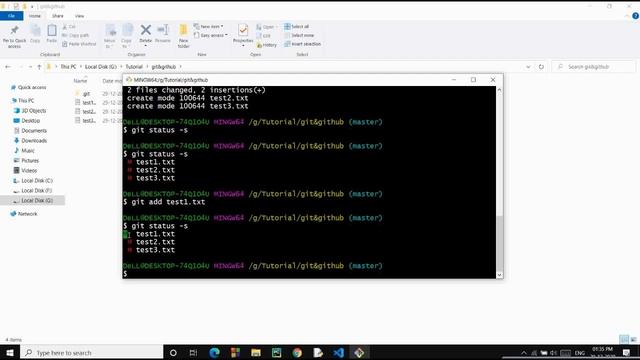Select This PC in navigation pane

(x=23, y=100)
